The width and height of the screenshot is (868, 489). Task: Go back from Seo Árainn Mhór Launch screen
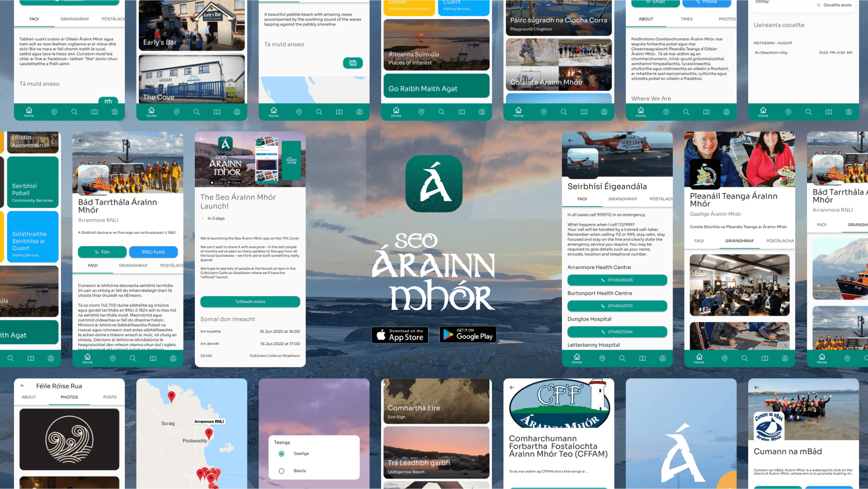click(202, 139)
